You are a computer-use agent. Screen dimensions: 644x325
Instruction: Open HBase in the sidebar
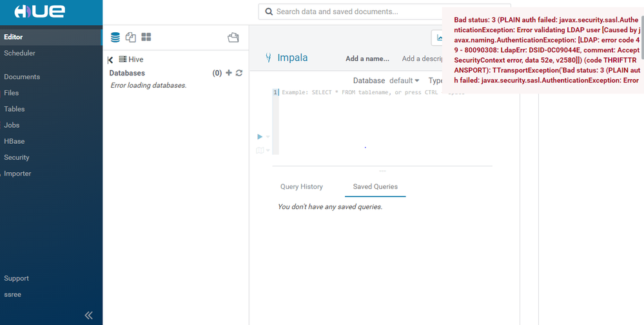14,141
